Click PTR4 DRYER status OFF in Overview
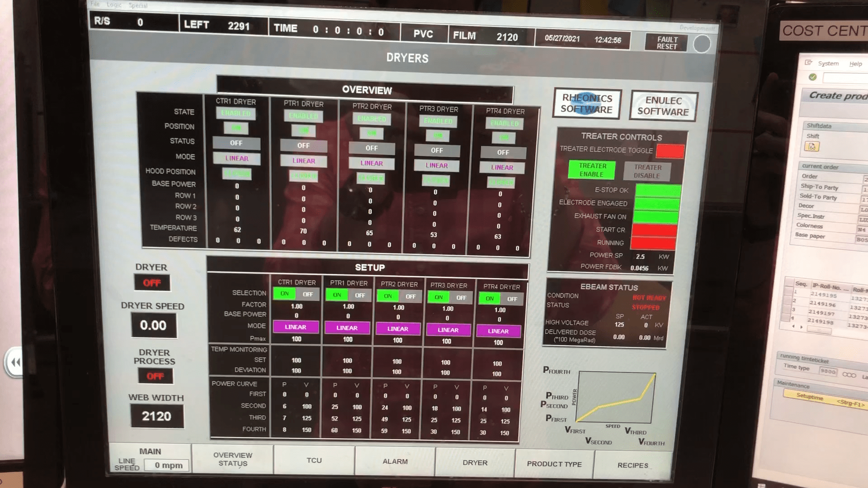The width and height of the screenshot is (868, 488). tap(503, 153)
